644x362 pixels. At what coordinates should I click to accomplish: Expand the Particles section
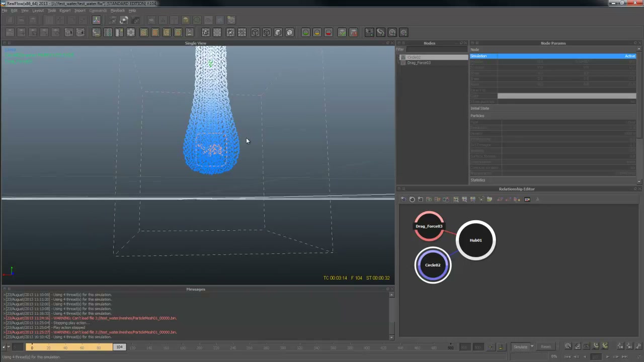click(x=553, y=116)
